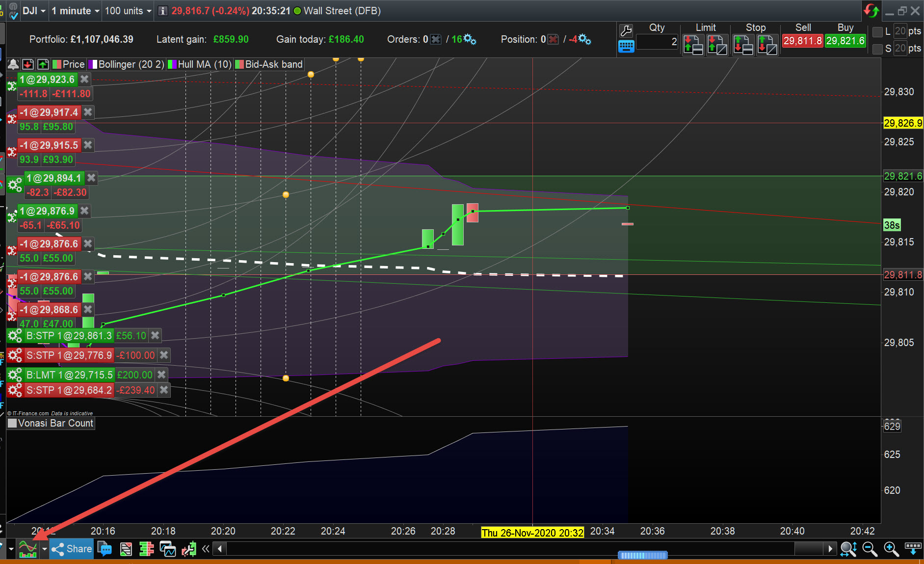924x564 pixels.
Task: Open chart alerts bell icon
Action: coord(13,64)
